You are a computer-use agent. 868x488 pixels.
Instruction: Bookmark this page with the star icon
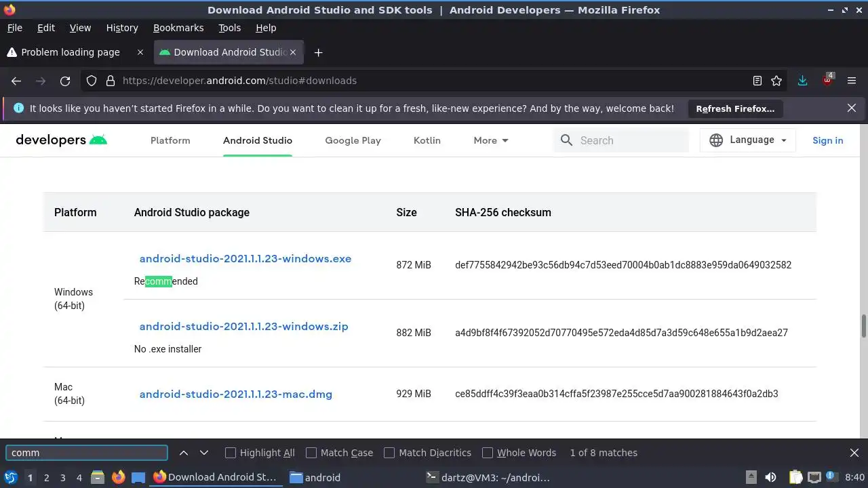point(776,81)
